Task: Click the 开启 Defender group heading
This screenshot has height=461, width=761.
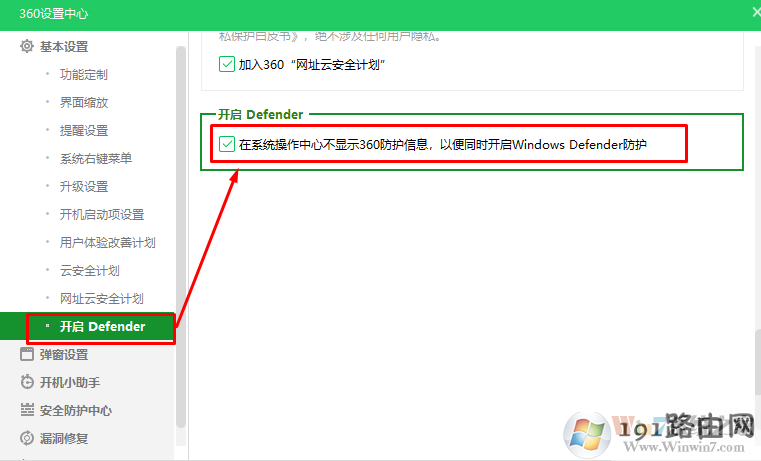Action: click(x=261, y=115)
